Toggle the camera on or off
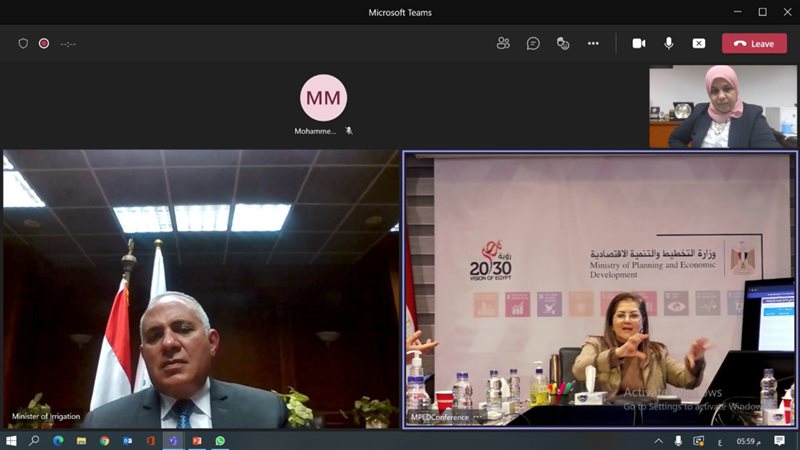The width and height of the screenshot is (800, 450). pyautogui.click(x=639, y=43)
